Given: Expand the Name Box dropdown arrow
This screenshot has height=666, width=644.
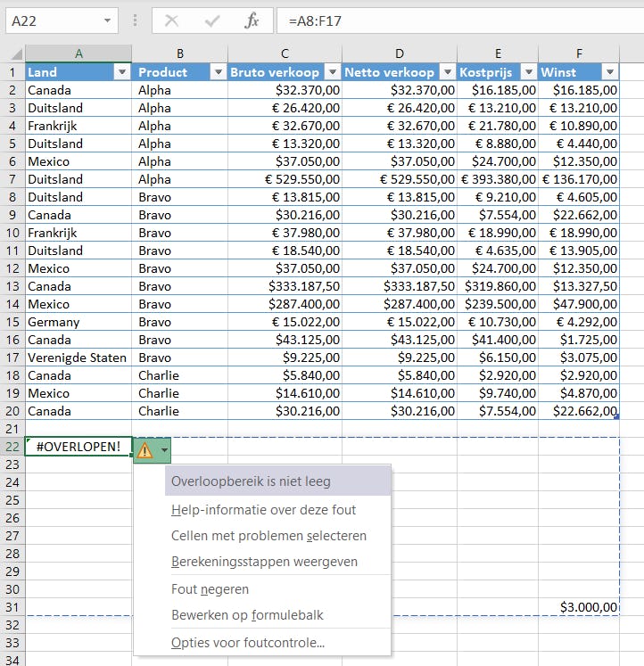Looking at the screenshot, I should point(108,21).
